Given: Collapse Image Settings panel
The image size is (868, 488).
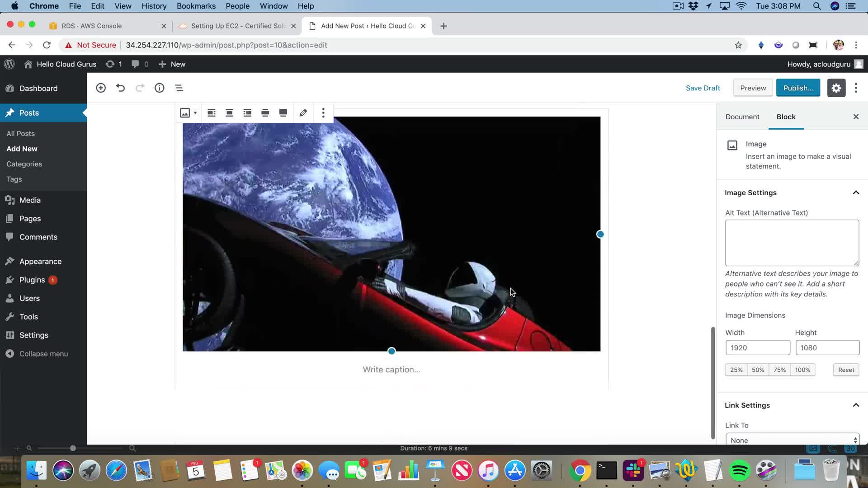Looking at the screenshot, I should coord(855,192).
